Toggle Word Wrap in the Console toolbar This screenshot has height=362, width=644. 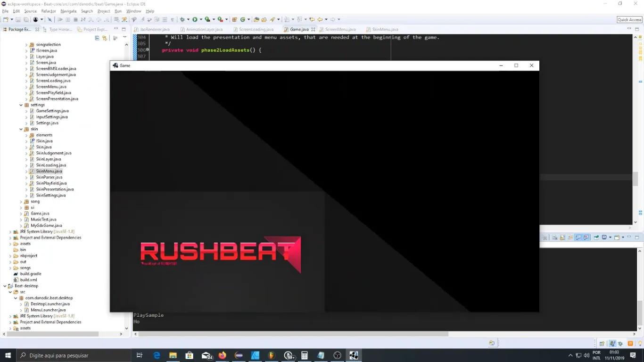pos(570,237)
